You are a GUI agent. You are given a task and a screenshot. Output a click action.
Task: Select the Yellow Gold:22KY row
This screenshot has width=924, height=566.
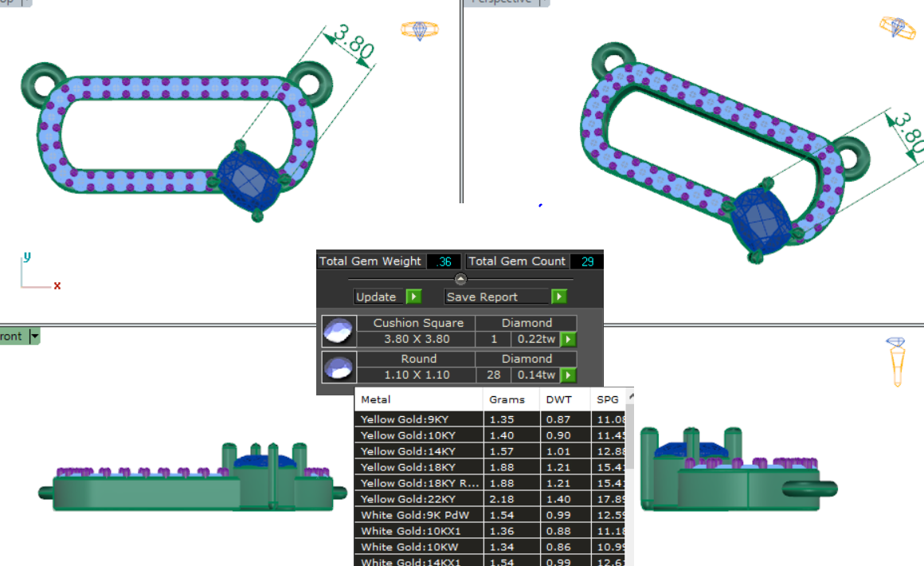click(x=490, y=499)
